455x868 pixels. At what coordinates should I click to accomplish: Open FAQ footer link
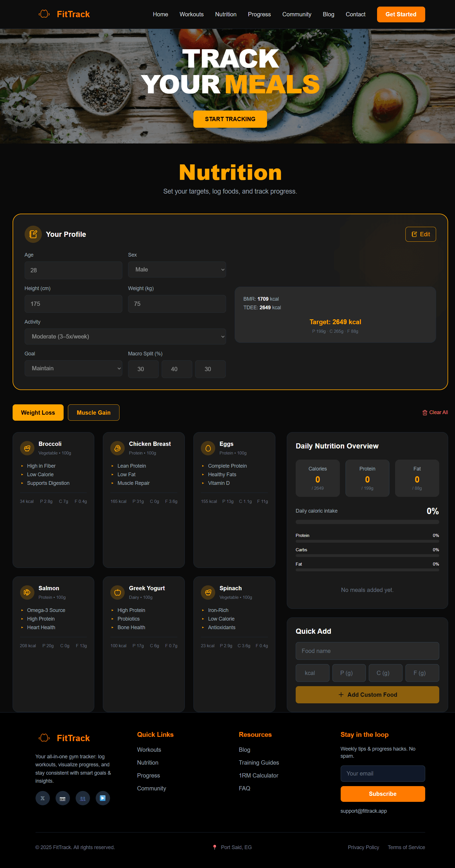coord(244,788)
